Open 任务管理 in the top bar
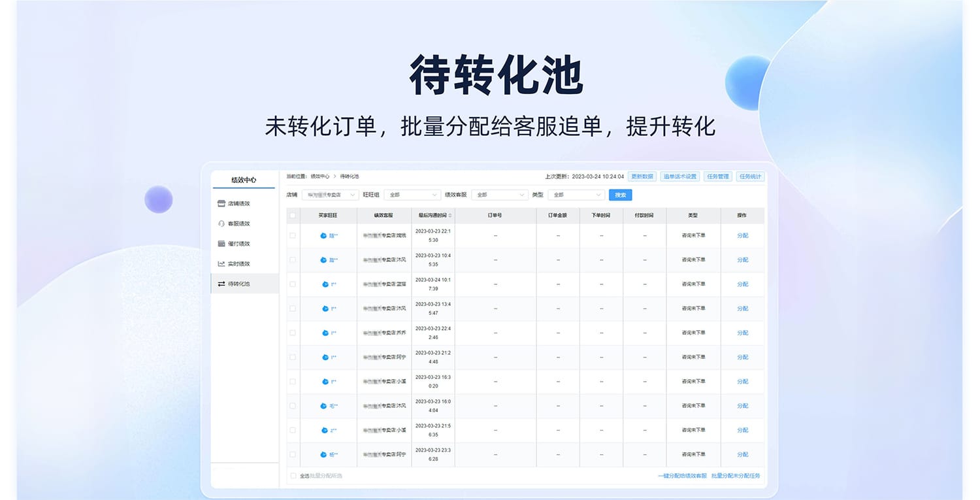The width and height of the screenshot is (980, 500). pos(718,176)
